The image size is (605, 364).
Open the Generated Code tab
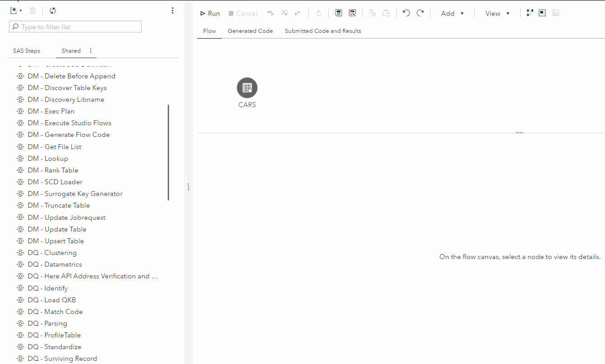tap(250, 31)
